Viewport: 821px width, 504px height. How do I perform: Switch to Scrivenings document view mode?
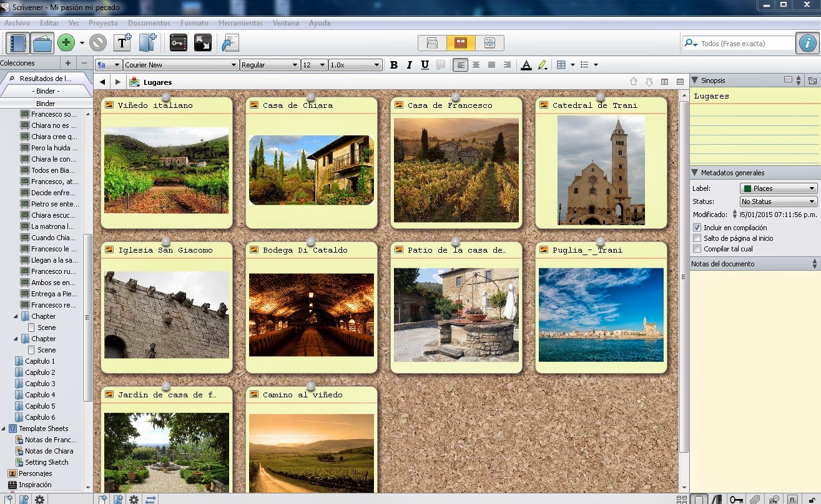click(432, 43)
